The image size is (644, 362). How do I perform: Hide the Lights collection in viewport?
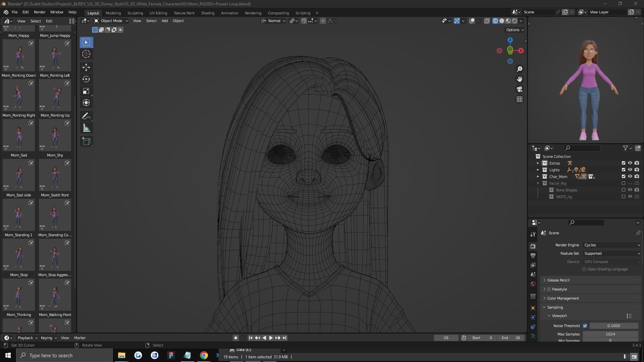pyautogui.click(x=630, y=170)
